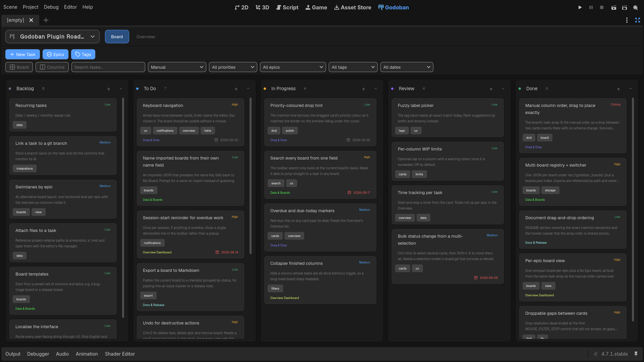Close the [empty] scene tab

point(31,20)
